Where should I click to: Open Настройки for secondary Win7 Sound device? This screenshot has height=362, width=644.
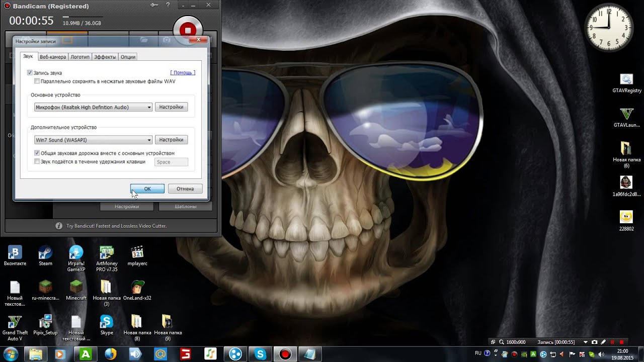pyautogui.click(x=171, y=140)
